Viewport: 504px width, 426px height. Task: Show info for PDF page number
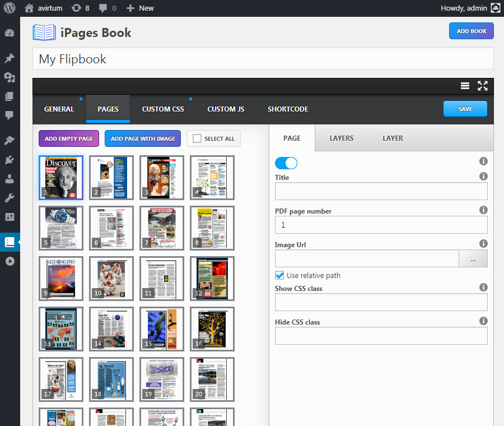[x=483, y=210]
